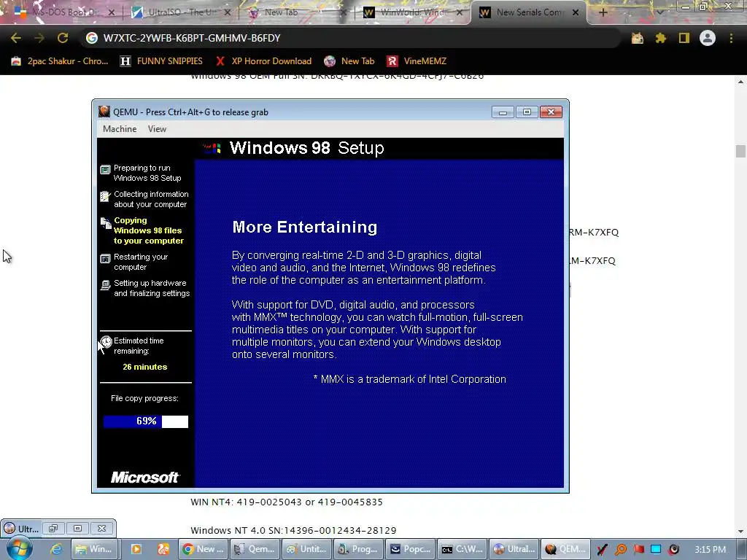Click the 'More Entertaining' heading
Image resolution: width=747 pixels, height=560 pixels.
[x=304, y=227]
